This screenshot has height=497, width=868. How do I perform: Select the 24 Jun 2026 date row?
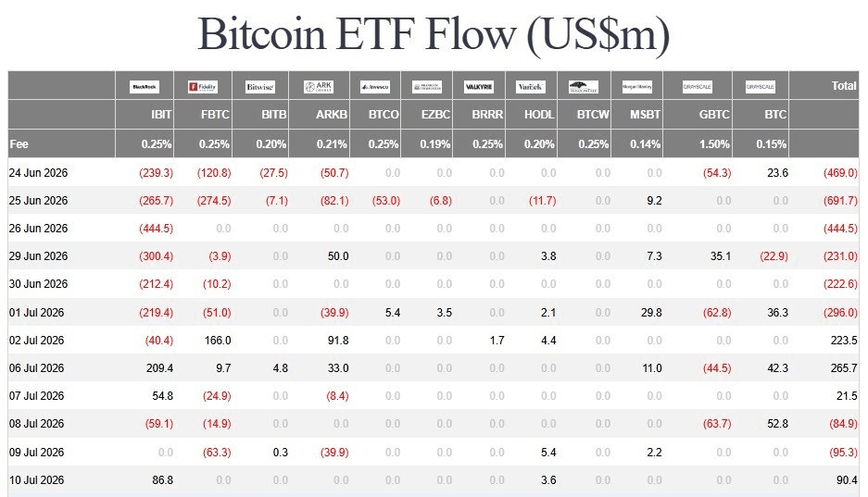(434, 172)
